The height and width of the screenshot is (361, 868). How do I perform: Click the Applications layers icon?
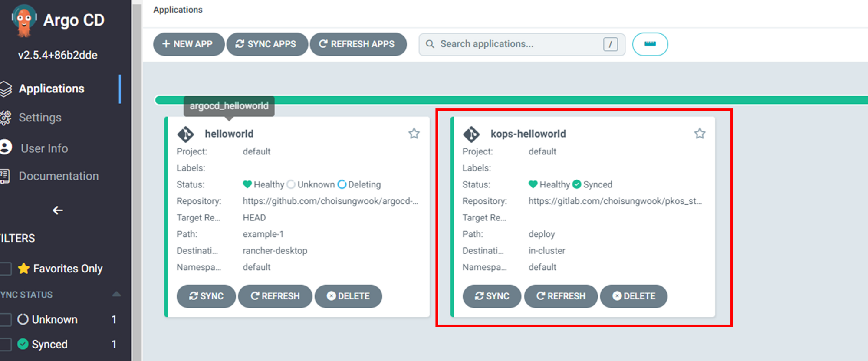(6, 89)
